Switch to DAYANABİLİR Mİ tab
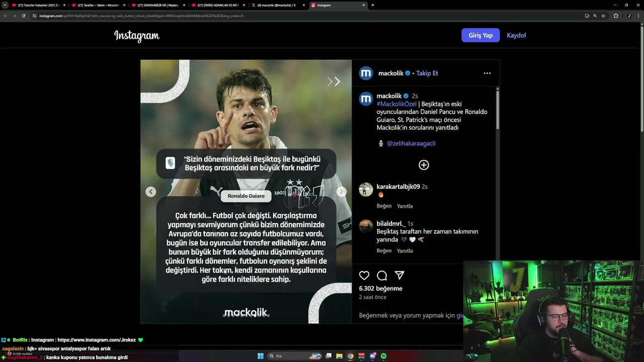 pyautogui.click(x=158, y=5)
